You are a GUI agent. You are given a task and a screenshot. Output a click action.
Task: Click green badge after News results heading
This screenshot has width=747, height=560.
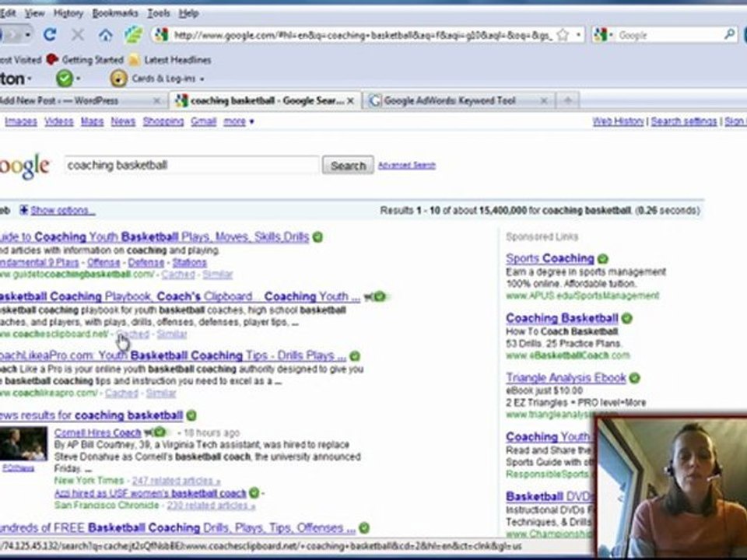coord(191,415)
